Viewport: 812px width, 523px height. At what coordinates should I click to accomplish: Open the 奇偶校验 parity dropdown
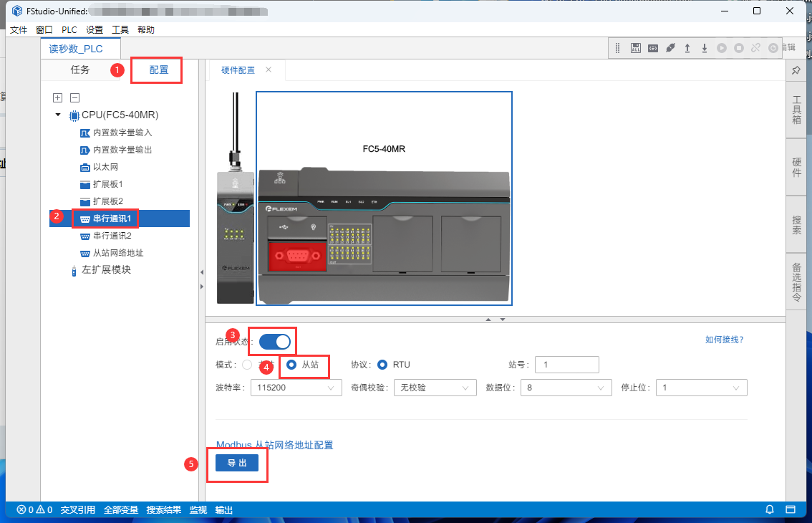pyautogui.click(x=435, y=388)
